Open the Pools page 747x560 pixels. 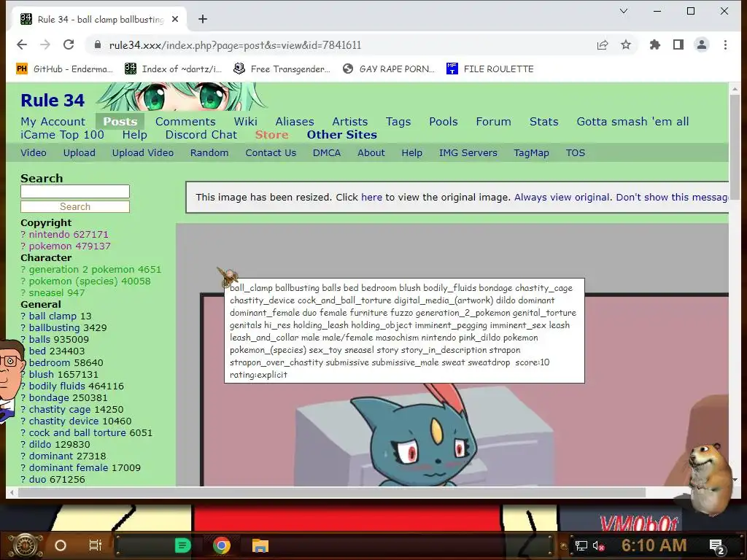(x=443, y=122)
